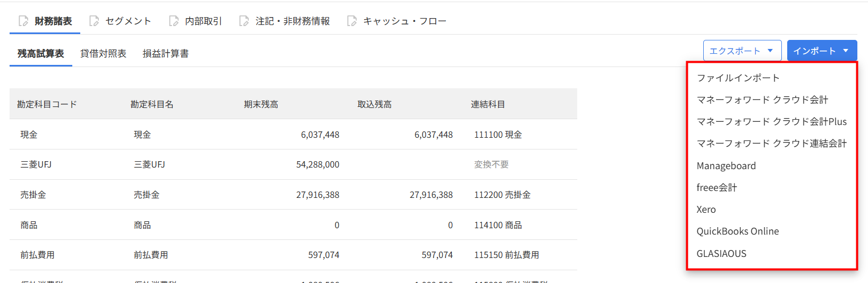Open the エクスポート dropdown

(742, 51)
